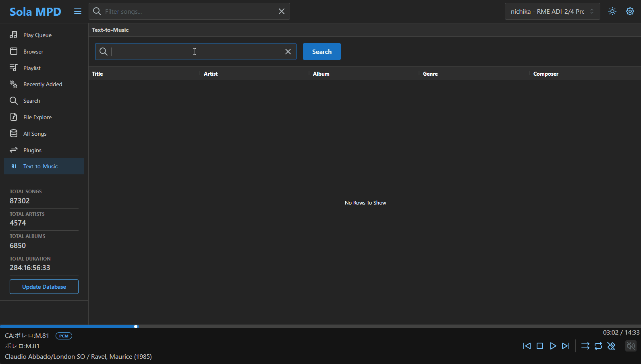Stop playback with the square icon

[540, 346]
